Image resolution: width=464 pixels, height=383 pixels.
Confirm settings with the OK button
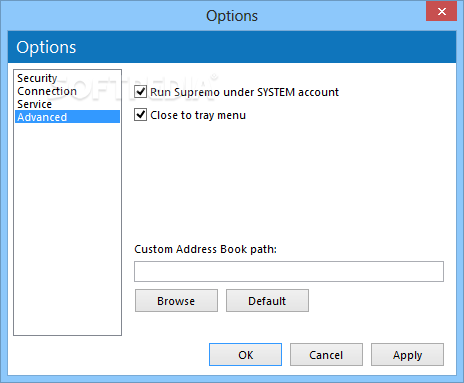coord(245,355)
